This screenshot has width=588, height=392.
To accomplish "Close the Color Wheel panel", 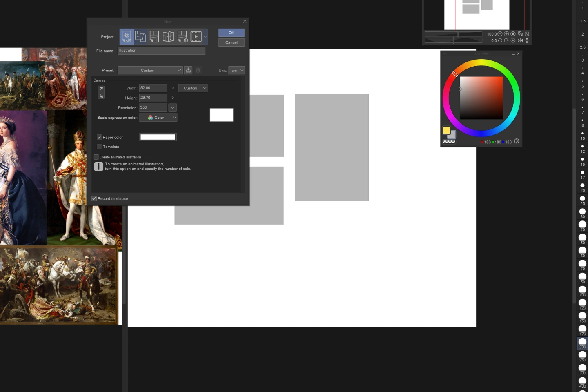I will (518, 54).
